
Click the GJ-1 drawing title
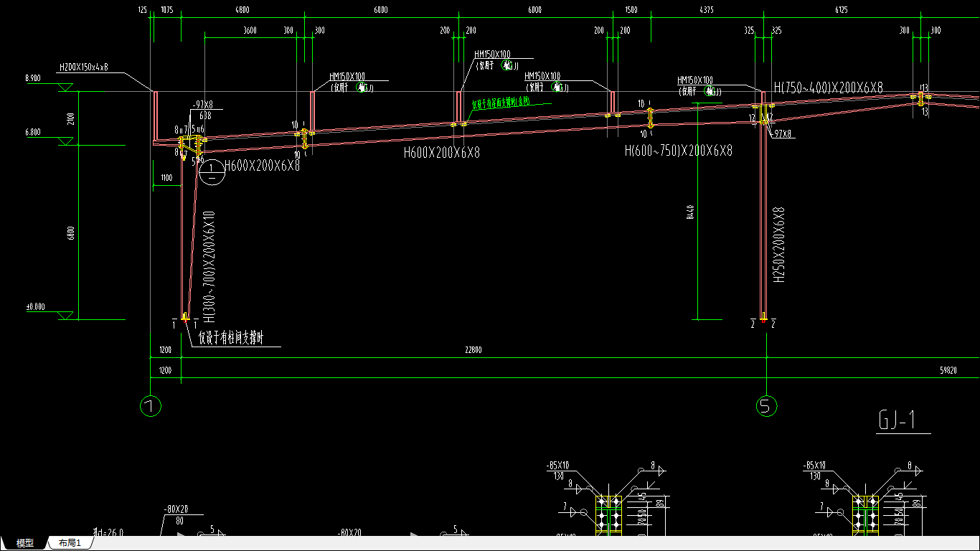click(897, 420)
